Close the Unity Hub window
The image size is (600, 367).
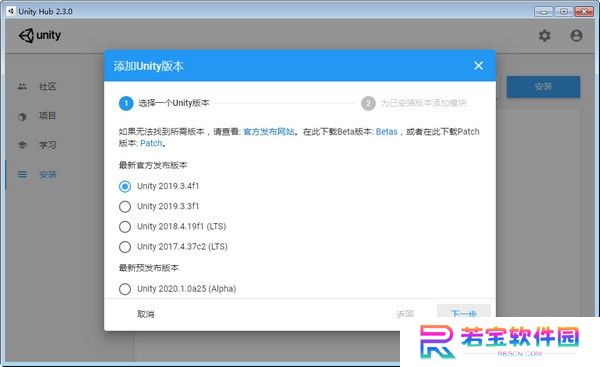(584, 11)
